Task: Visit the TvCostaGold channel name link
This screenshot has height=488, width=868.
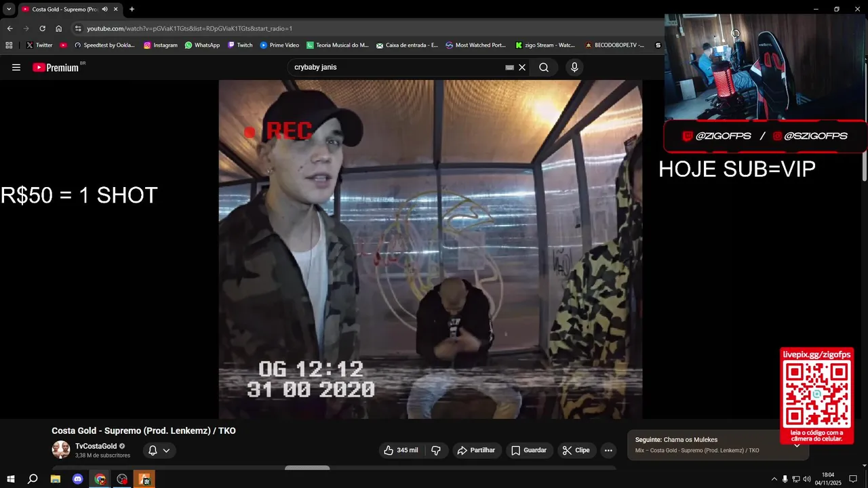Action: pyautogui.click(x=96, y=446)
